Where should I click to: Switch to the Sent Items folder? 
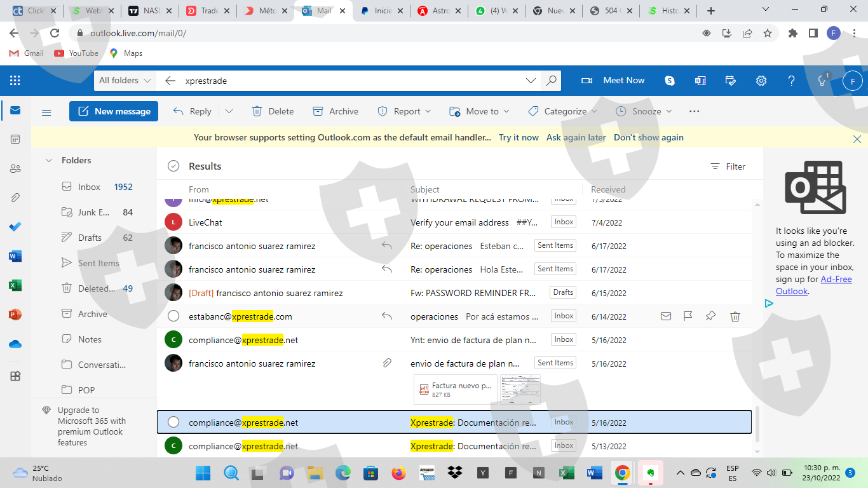tap(98, 263)
